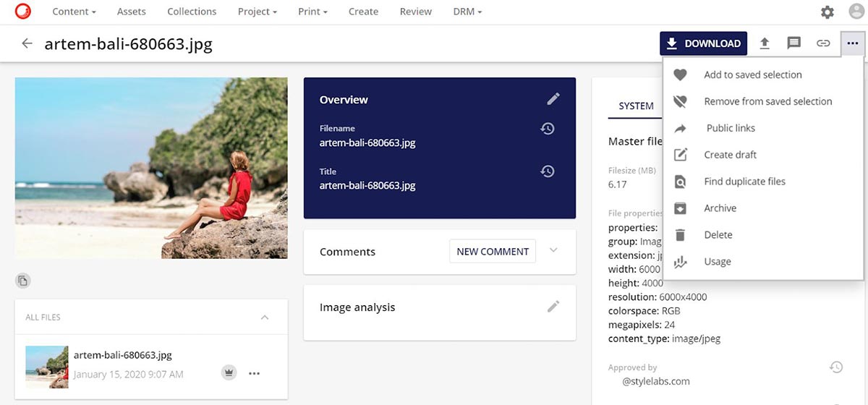Open Create in top navigation
868x405 pixels.
click(363, 12)
